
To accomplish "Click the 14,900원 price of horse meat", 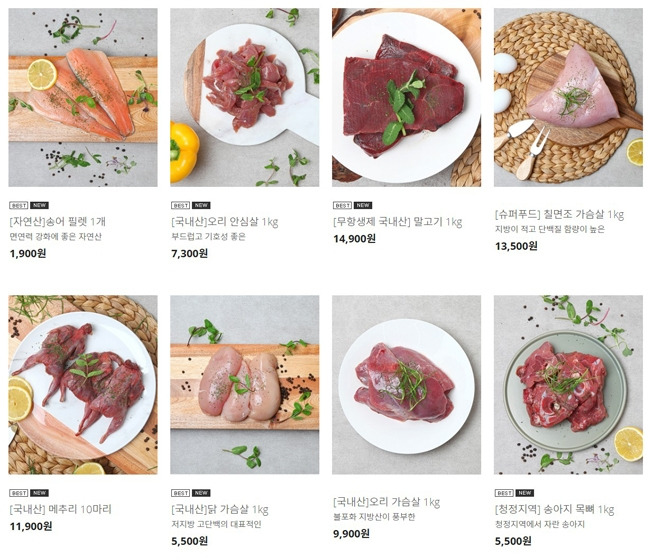I will click(x=354, y=239).
